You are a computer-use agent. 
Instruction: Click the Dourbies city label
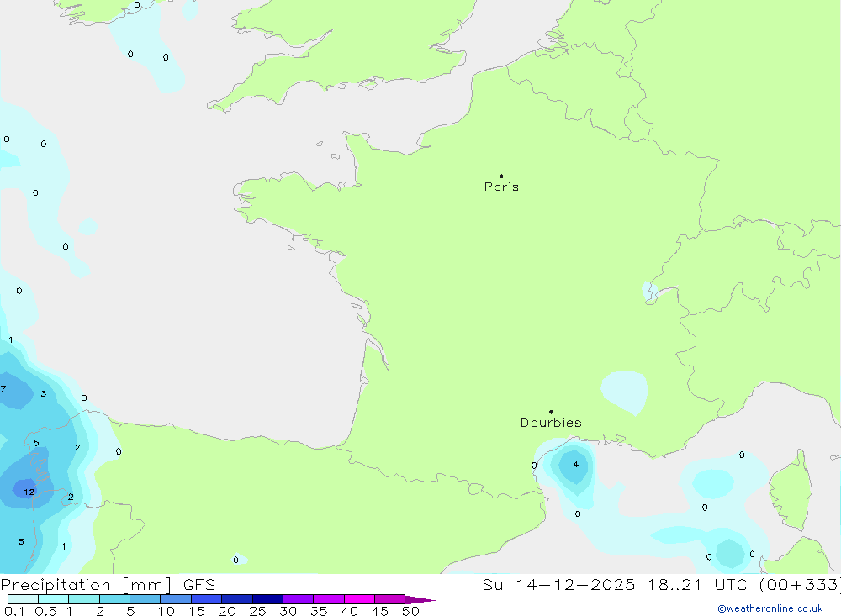tap(551, 423)
